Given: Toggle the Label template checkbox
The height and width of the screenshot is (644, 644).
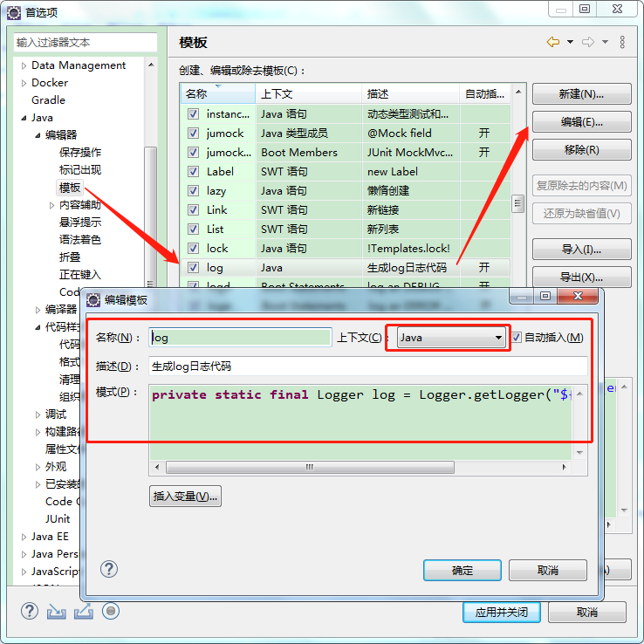Looking at the screenshot, I should (193, 171).
